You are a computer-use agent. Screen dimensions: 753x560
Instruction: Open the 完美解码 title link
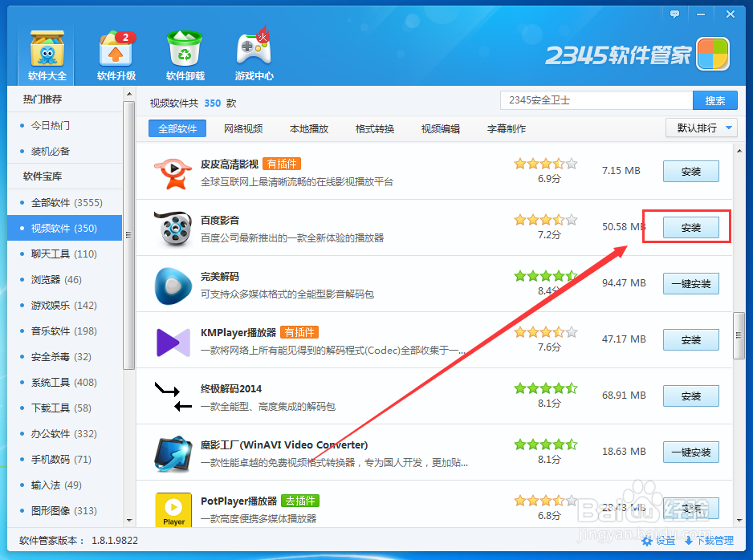click(219, 277)
